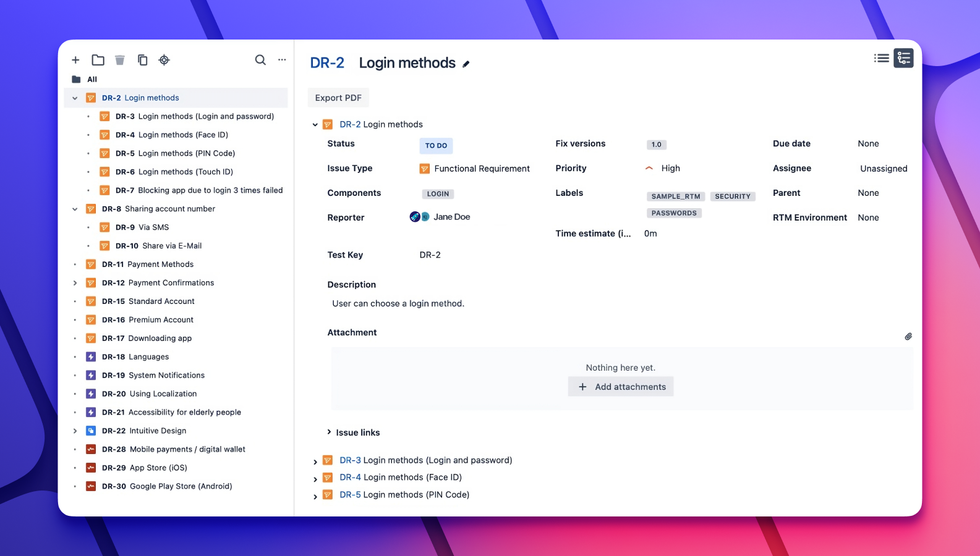
Task: Click the DR-18 Languages issue type icon
Action: tap(91, 356)
